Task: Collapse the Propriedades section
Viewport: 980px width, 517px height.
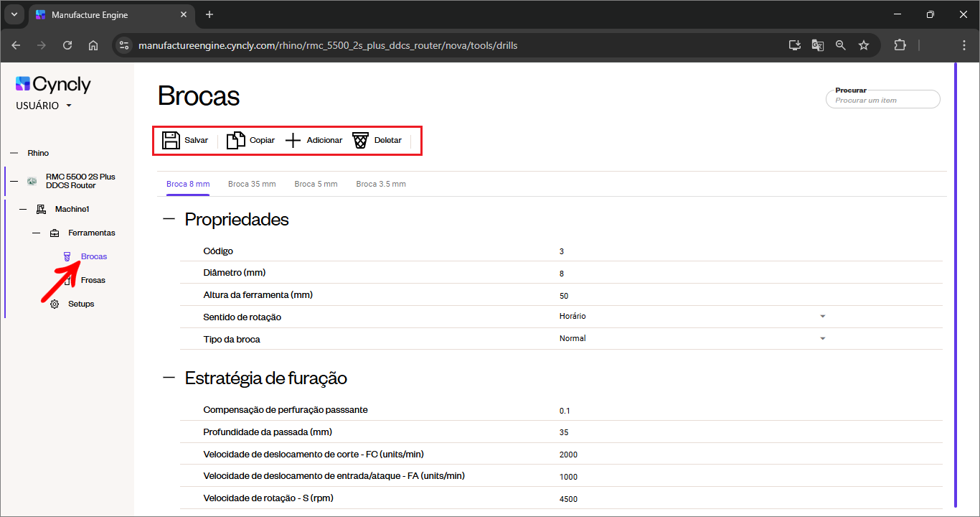Action: pyautogui.click(x=169, y=219)
